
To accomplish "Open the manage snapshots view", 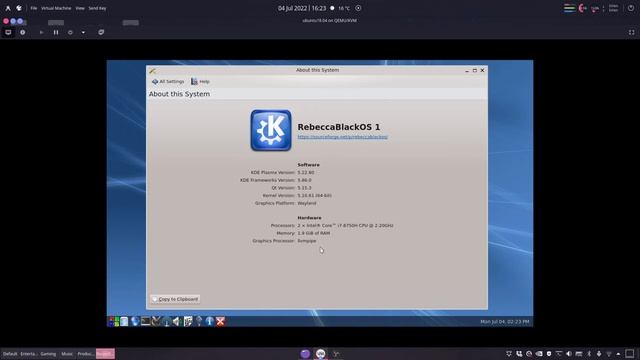I will 101,32.
